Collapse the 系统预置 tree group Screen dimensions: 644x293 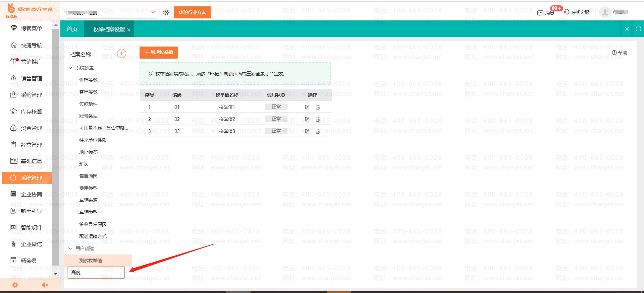(x=70, y=68)
